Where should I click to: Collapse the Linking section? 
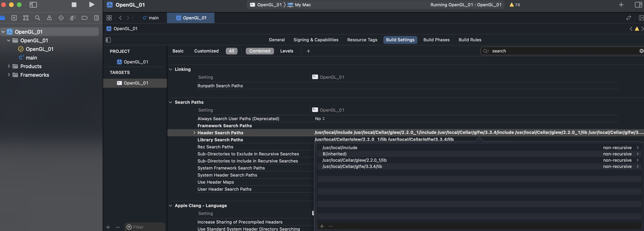click(x=171, y=69)
